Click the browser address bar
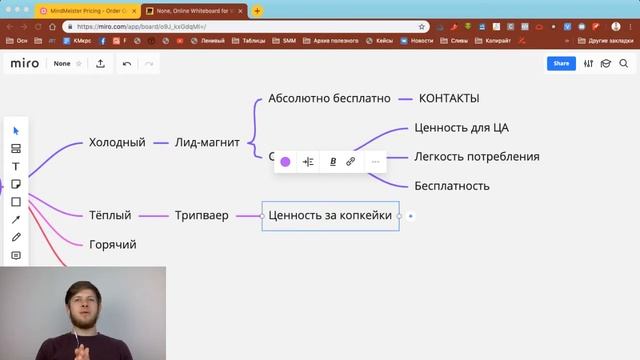The height and width of the screenshot is (360, 640). 247,27
